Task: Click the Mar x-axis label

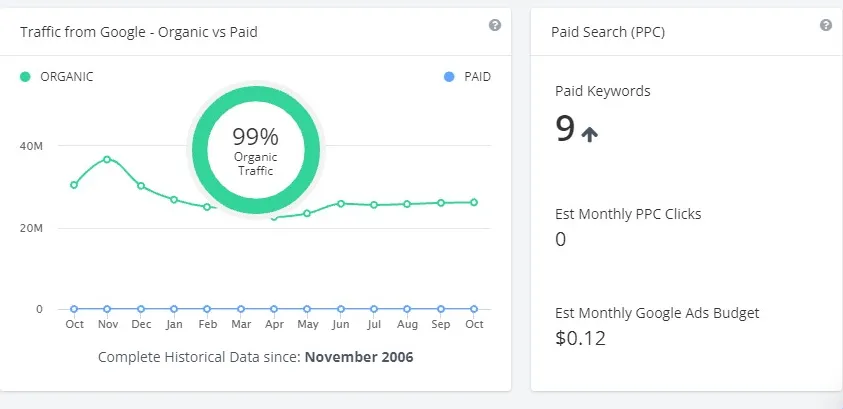Action: tap(241, 325)
